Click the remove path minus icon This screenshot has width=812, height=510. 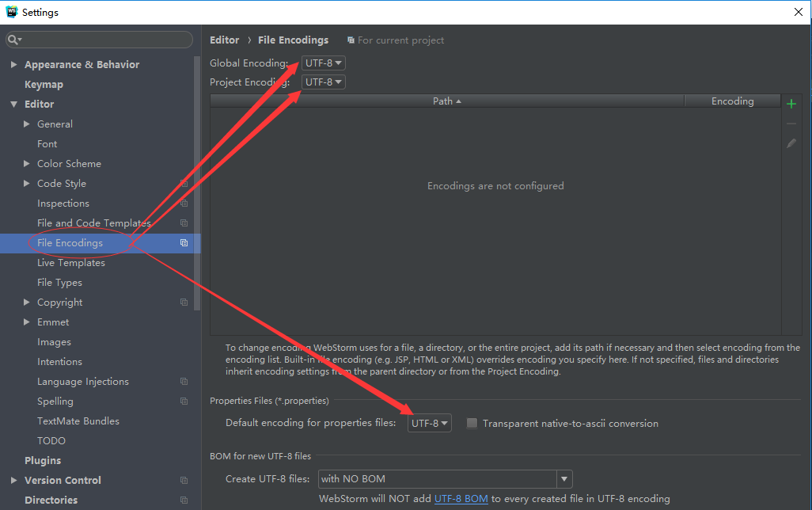tap(791, 124)
